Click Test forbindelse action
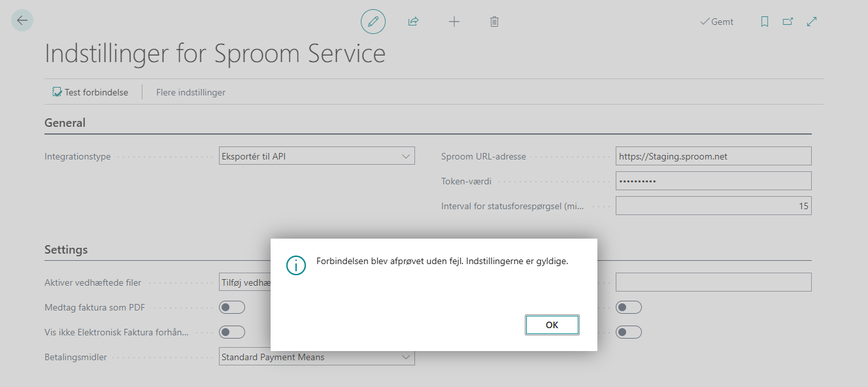Screen dimensions: 868x387 tap(90, 92)
